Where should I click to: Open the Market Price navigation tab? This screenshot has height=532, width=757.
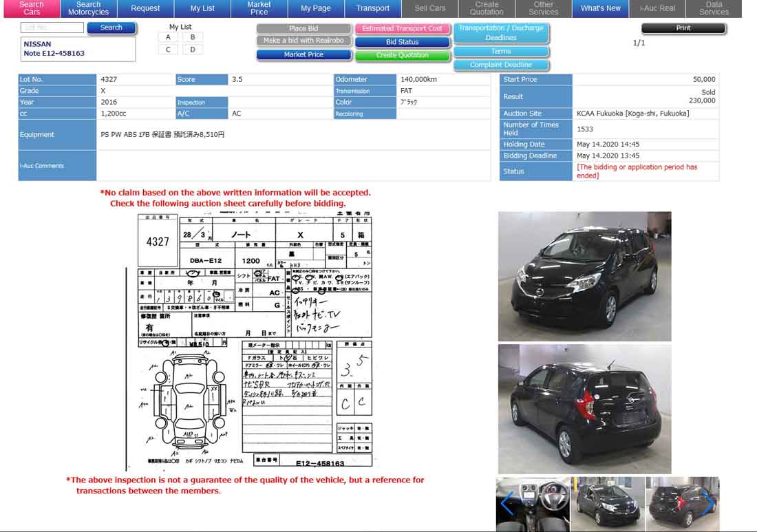[259, 8]
